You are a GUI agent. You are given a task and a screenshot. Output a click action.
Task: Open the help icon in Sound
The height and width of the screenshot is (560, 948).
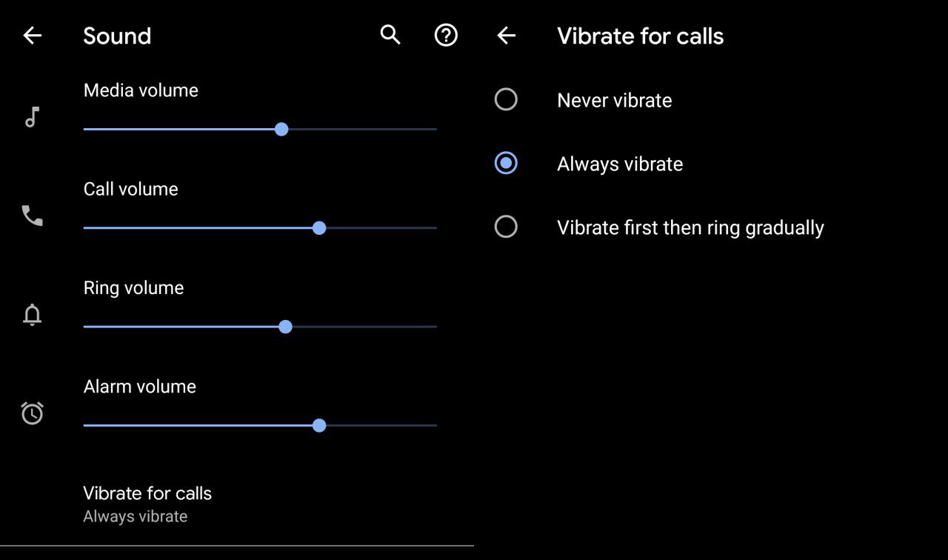[x=446, y=35]
